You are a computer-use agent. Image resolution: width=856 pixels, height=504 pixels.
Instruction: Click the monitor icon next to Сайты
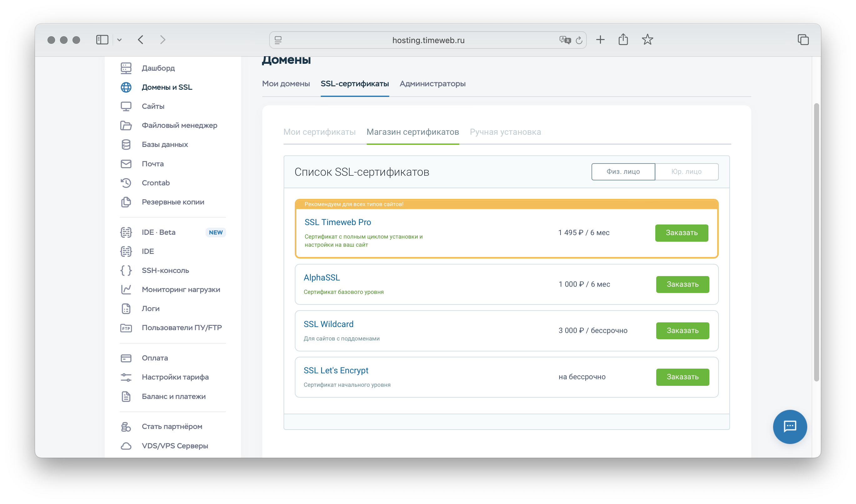pyautogui.click(x=126, y=106)
